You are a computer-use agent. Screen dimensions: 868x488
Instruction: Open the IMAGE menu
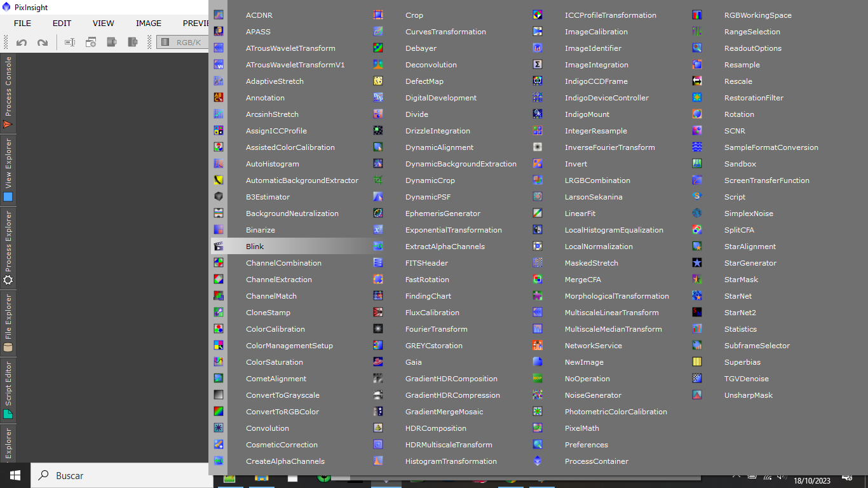coord(149,23)
